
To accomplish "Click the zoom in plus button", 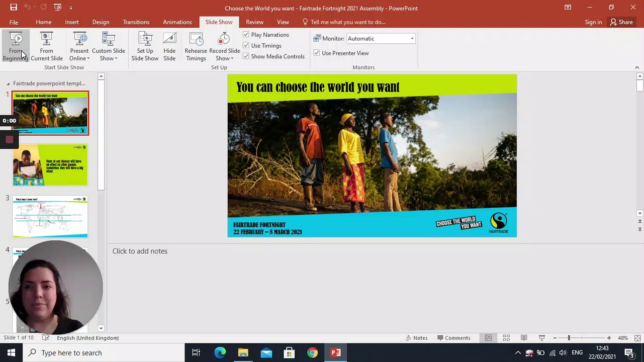I will [609, 338].
